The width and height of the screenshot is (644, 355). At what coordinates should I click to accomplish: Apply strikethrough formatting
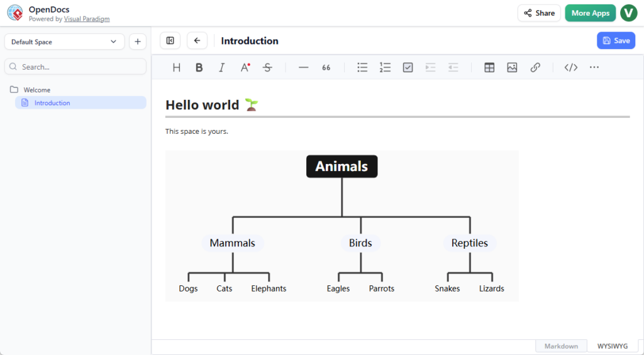(267, 67)
